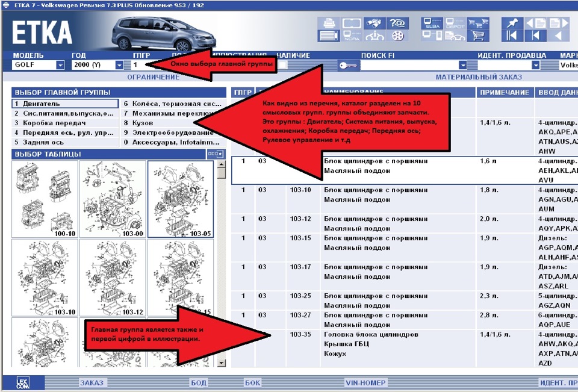Select table row with illustration 103-17

405,276
